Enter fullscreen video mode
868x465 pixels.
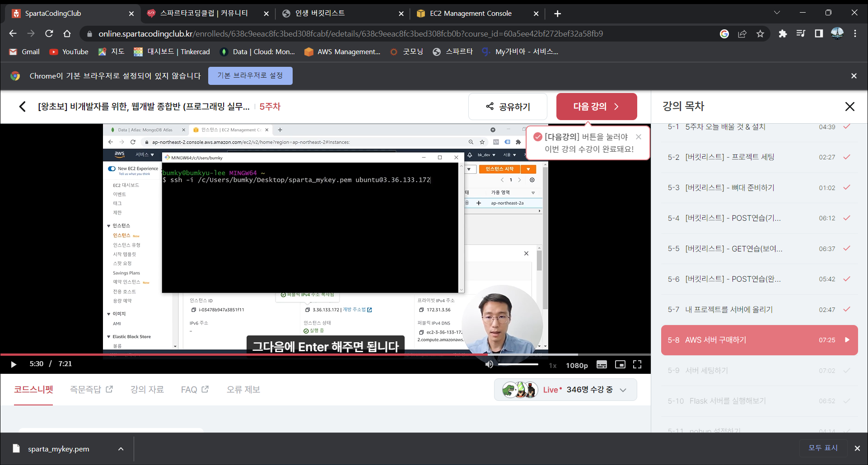(637, 364)
